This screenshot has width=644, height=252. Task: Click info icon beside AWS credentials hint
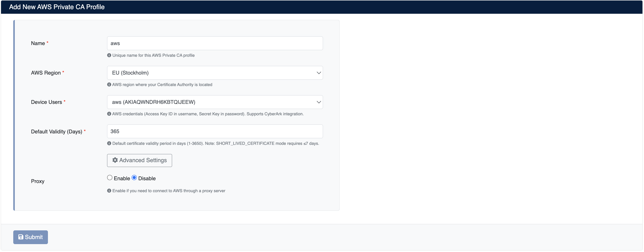[109, 114]
